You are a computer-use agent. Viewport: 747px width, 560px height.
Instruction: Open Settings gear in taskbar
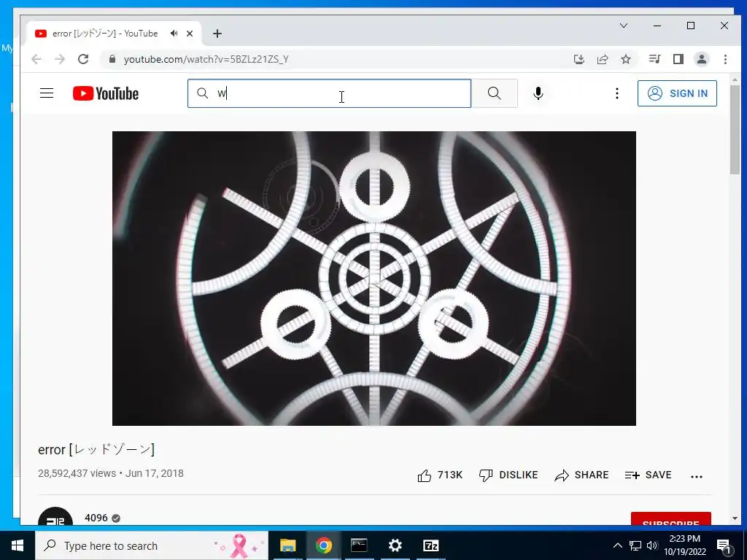pyautogui.click(x=395, y=545)
